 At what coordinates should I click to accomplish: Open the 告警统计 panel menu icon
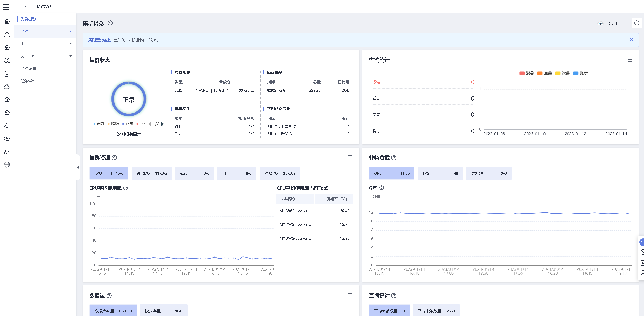(629, 60)
